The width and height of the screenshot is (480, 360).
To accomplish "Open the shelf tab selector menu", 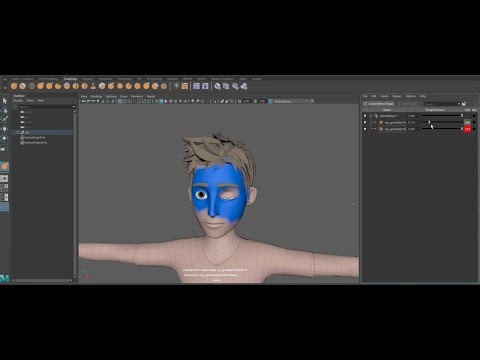I will pyautogui.click(x=4, y=79).
